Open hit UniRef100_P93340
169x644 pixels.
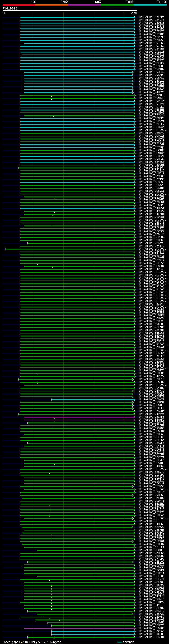coord(152,72)
